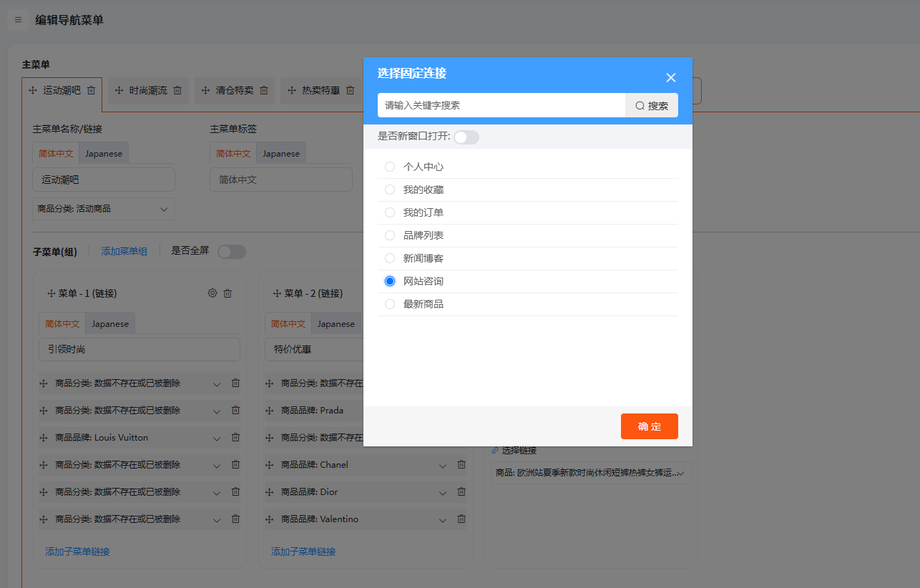The height and width of the screenshot is (588, 920).
Task: Click the trash icon of 菜单 - 1 (链接)
Action: click(x=227, y=293)
